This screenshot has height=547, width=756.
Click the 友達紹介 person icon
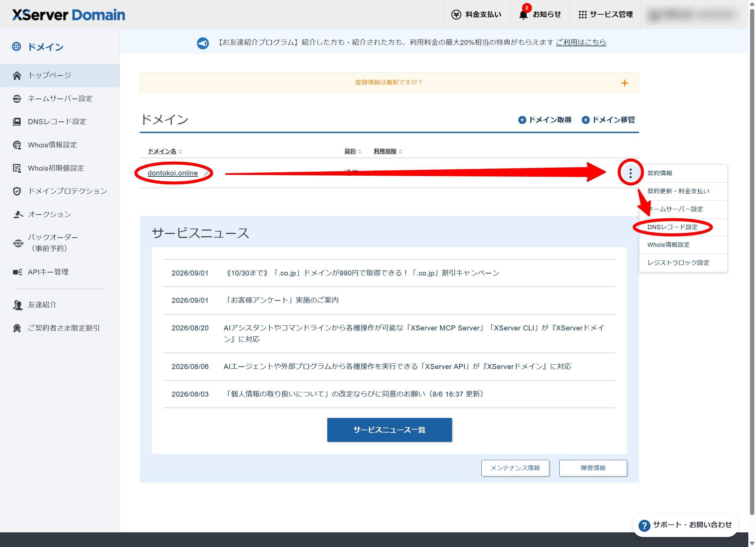pos(18,305)
